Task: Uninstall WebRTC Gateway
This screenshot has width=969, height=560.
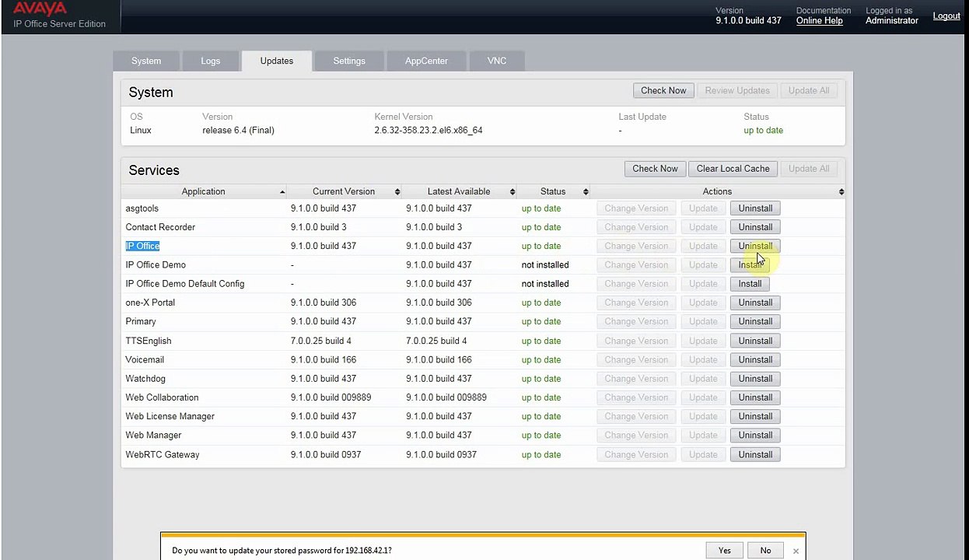Action: pos(755,454)
